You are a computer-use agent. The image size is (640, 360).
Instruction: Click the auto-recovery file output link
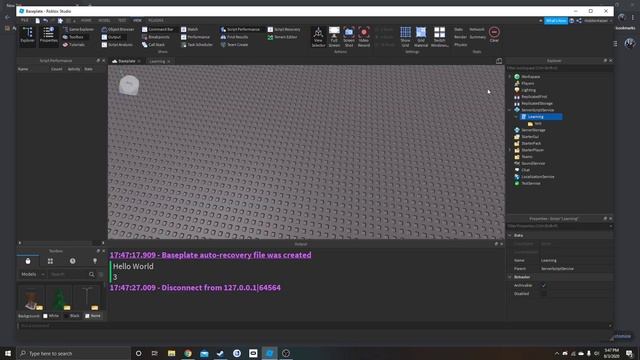click(210, 255)
